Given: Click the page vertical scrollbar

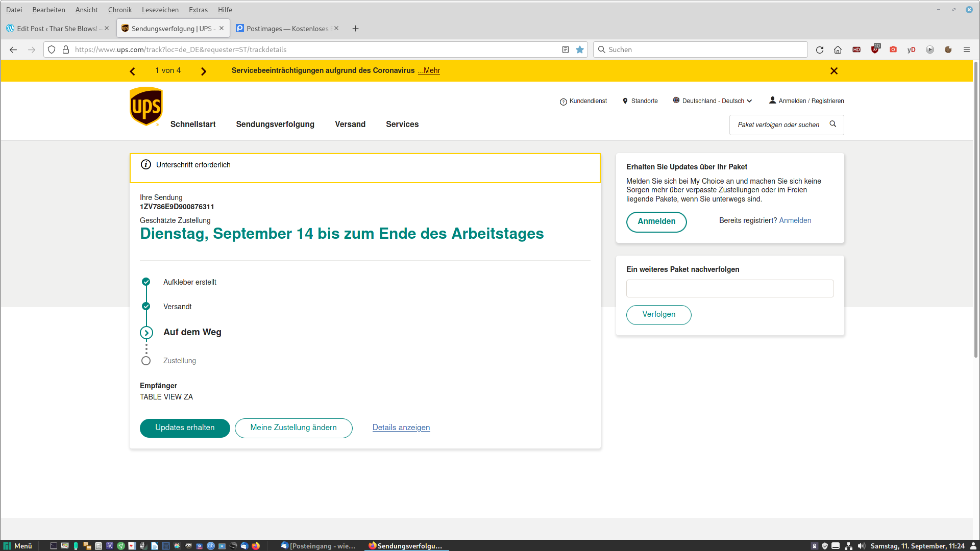Looking at the screenshot, I should click(976, 209).
